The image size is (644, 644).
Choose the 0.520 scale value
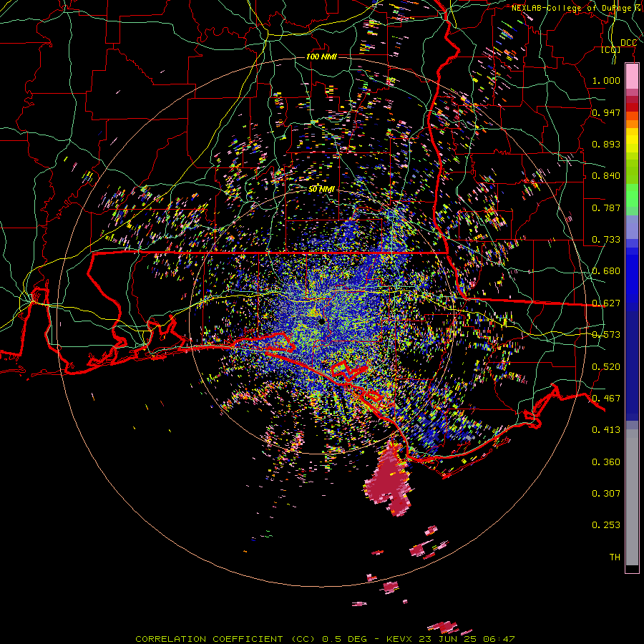[x=606, y=367]
